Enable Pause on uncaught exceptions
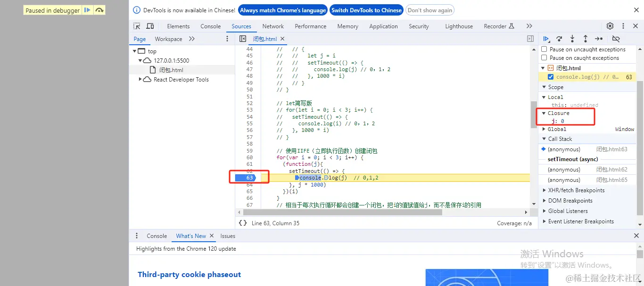 [x=545, y=49]
